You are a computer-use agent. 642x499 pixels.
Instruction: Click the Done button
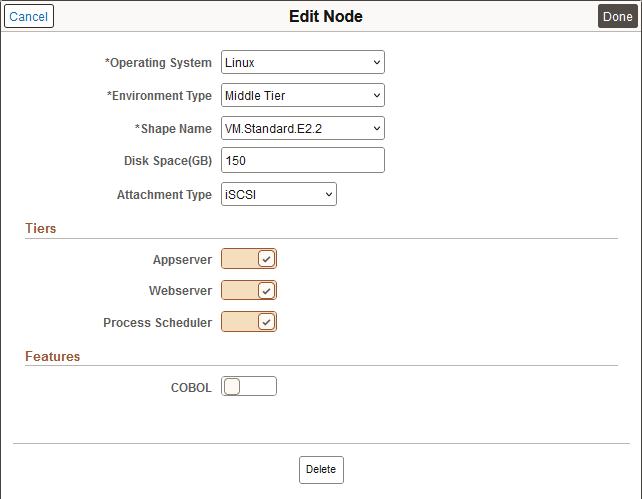click(617, 16)
